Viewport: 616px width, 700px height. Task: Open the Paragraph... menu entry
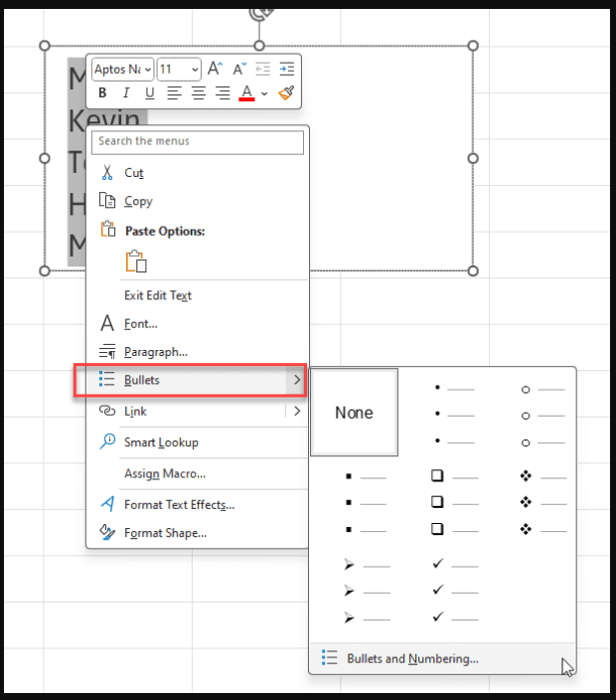pos(197,352)
